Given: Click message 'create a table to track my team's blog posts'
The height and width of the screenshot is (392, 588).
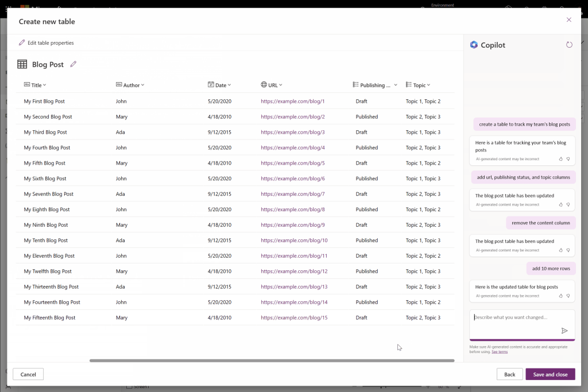Looking at the screenshot, I should point(524,125).
